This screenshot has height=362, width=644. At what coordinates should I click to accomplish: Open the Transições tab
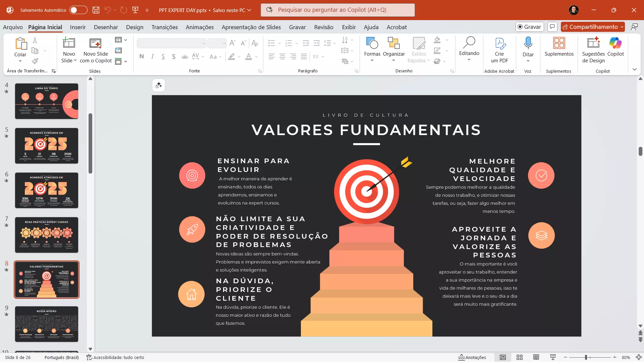pos(164,27)
